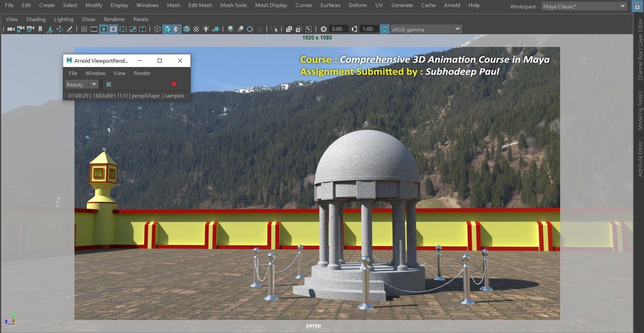The image size is (644, 333).
Task: Click the XRay icon in panel toolbar
Action: point(289,29)
